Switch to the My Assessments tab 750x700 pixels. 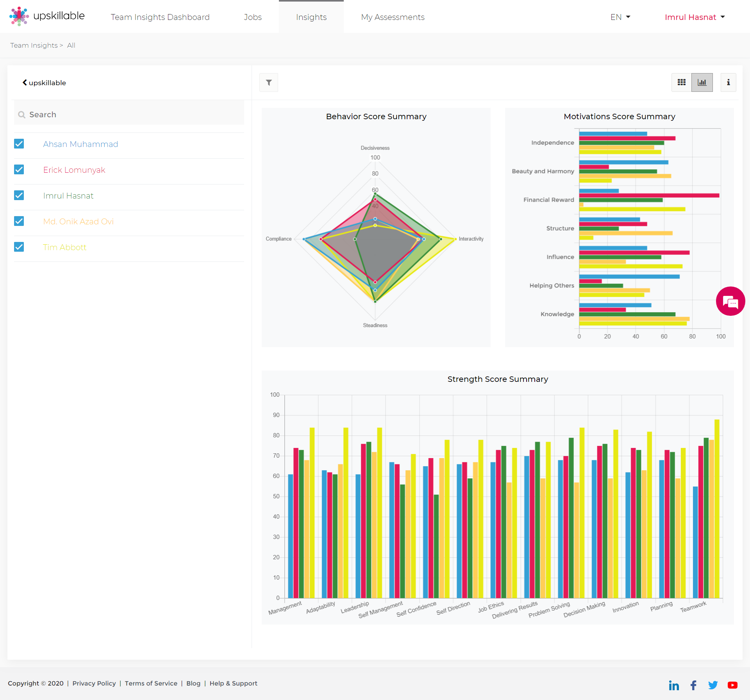[393, 17]
